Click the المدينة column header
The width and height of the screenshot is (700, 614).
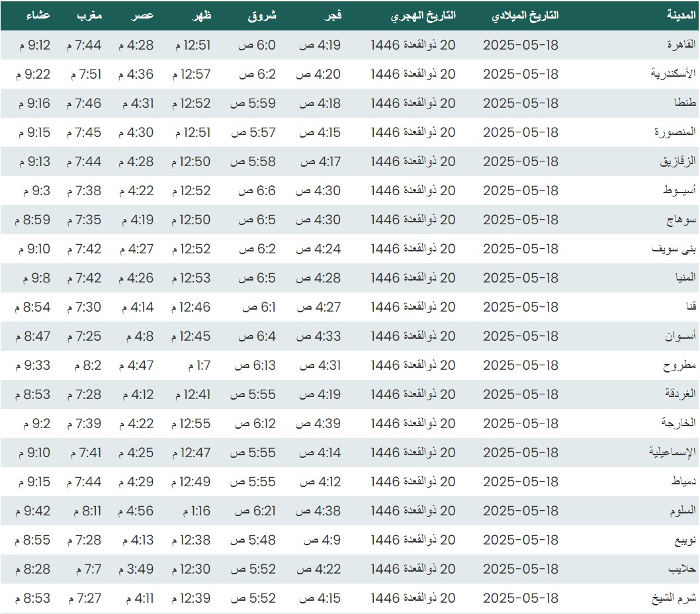tap(681, 15)
